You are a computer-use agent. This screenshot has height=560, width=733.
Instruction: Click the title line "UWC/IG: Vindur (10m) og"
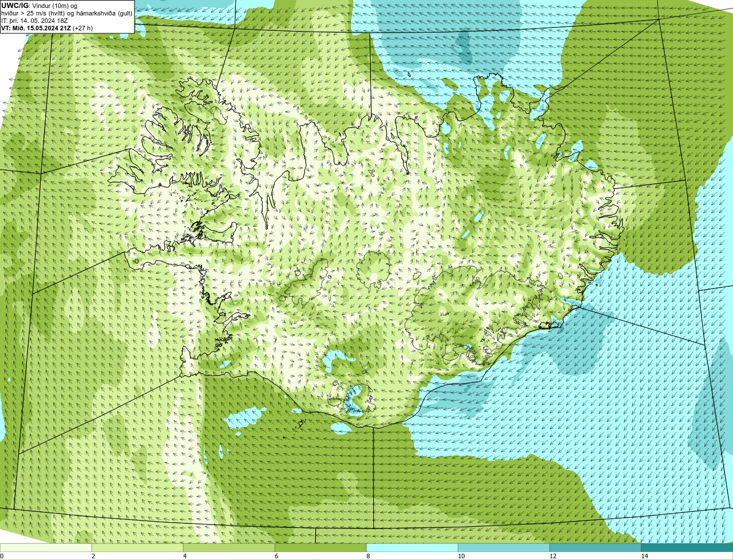(x=39, y=6)
